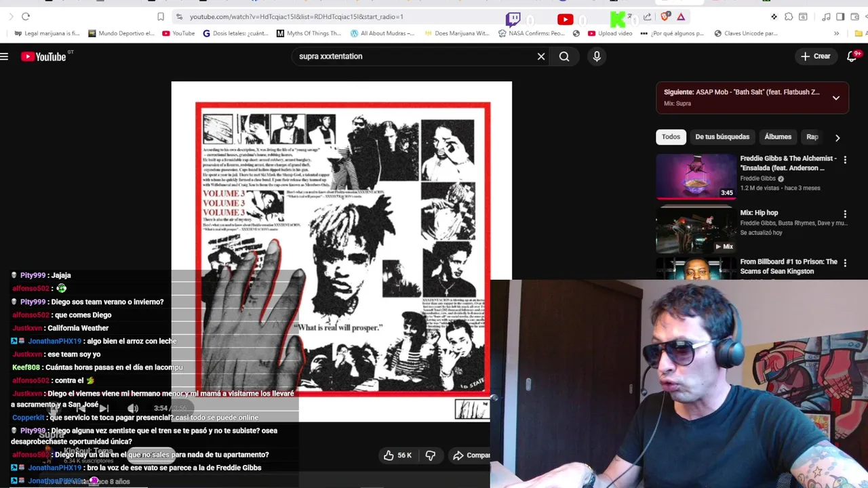868x488 pixels.
Task: Collapse the "Siguiente: ASAP Mob" mix panel
Action: (x=836, y=98)
